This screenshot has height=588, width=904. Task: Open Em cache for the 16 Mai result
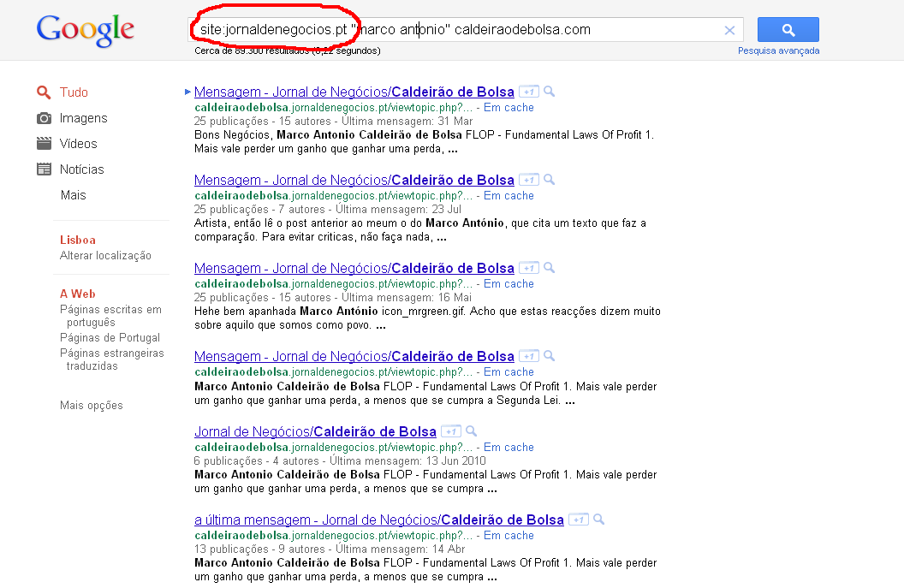[508, 284]
